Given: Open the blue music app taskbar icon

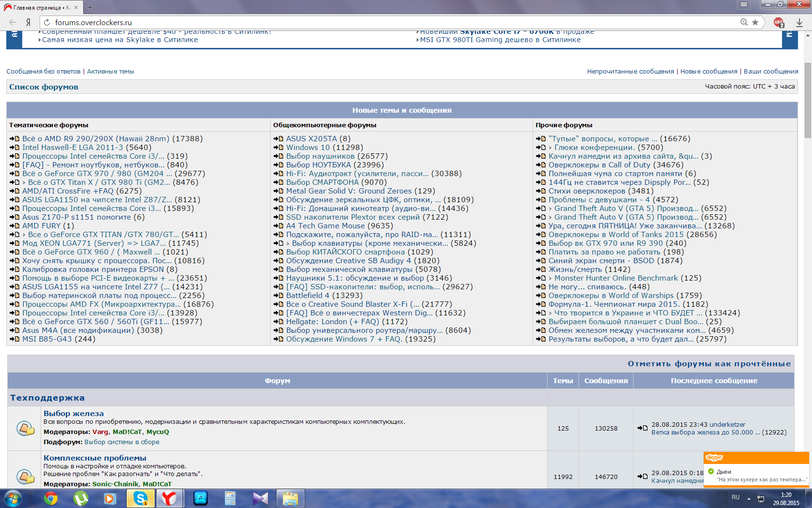Looking at the screenshot, I should 201,498.
